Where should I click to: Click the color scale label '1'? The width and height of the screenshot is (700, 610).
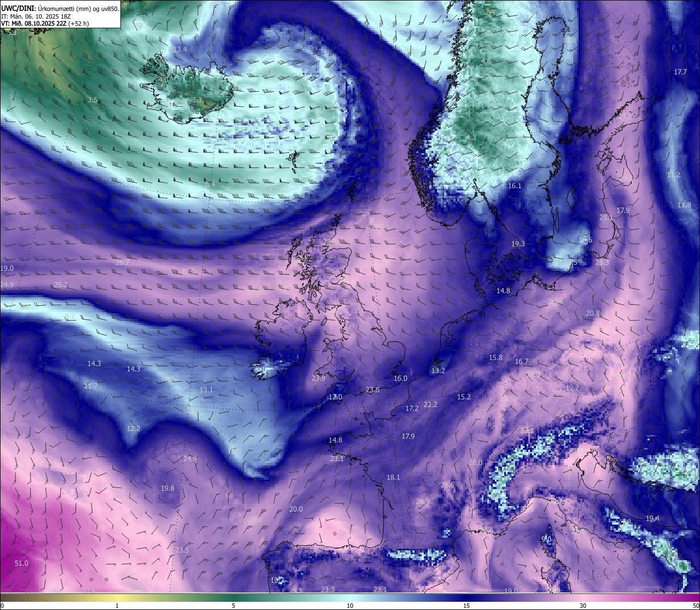tap(117, 606)
